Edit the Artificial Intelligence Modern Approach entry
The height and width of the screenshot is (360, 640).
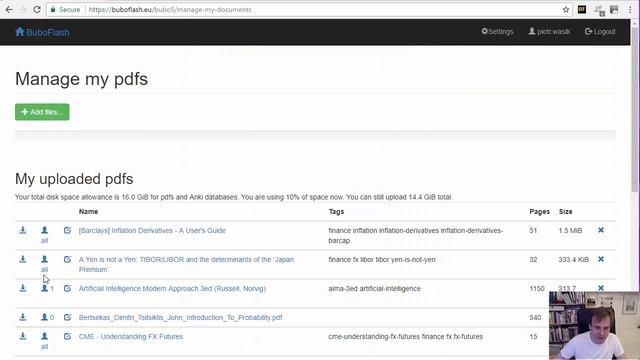(x=67, y=288)
